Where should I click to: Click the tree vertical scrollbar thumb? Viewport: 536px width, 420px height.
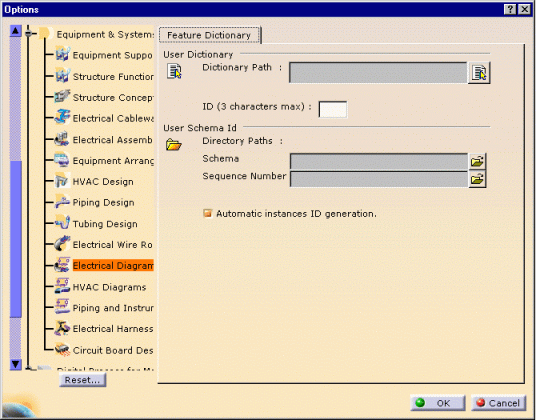click(16, 239)
